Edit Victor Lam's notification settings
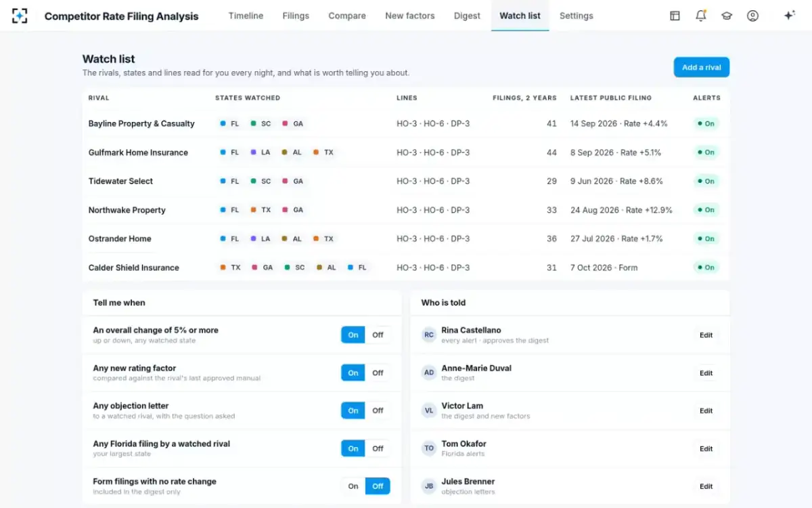The height and width of the screenshot is (508, 812). tap(706, 411)
